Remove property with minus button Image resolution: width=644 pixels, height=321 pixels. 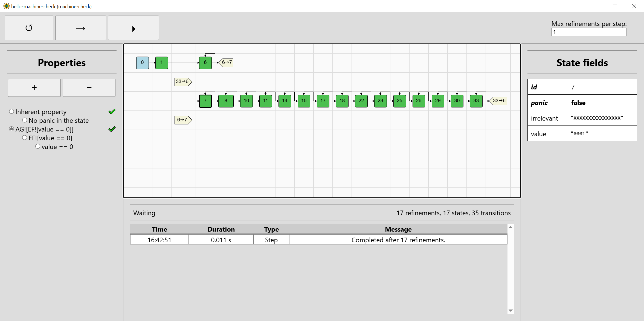point(89,88)
